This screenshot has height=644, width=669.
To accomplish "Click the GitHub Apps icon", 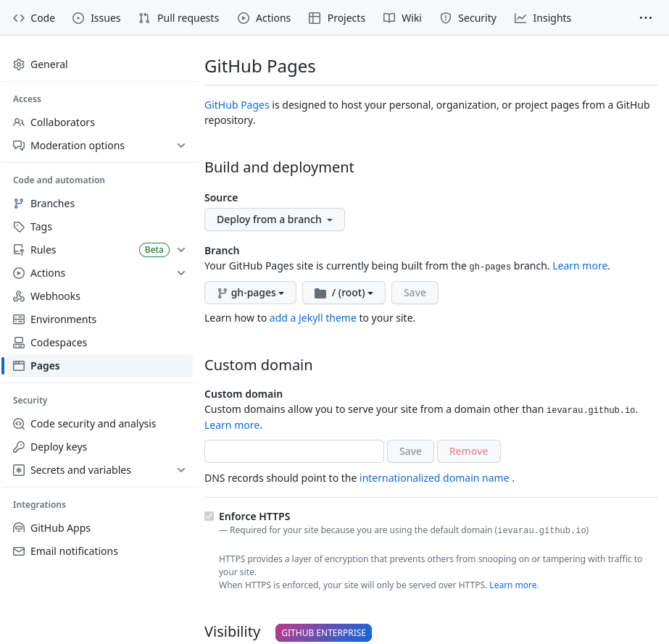I will pyautogui.click(x=19, y=528).
